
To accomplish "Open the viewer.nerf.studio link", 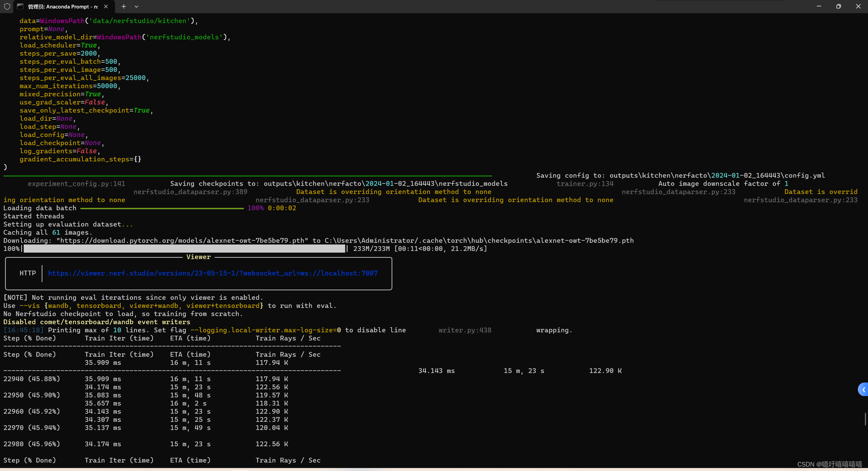I will pos(213,273).
